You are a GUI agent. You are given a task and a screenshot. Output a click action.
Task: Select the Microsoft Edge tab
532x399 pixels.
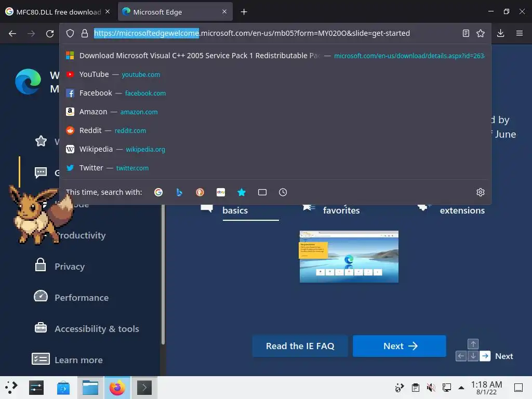click(x=175, y=12)
